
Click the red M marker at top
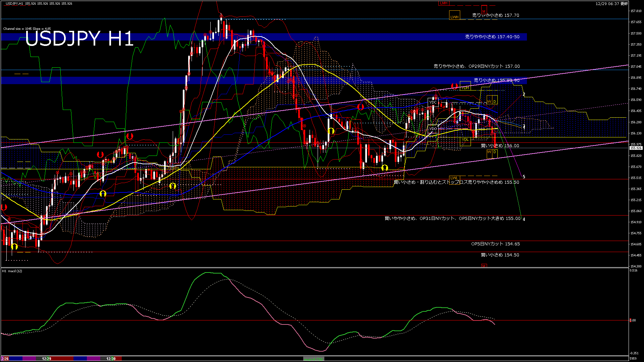click(x=484, y=10)
